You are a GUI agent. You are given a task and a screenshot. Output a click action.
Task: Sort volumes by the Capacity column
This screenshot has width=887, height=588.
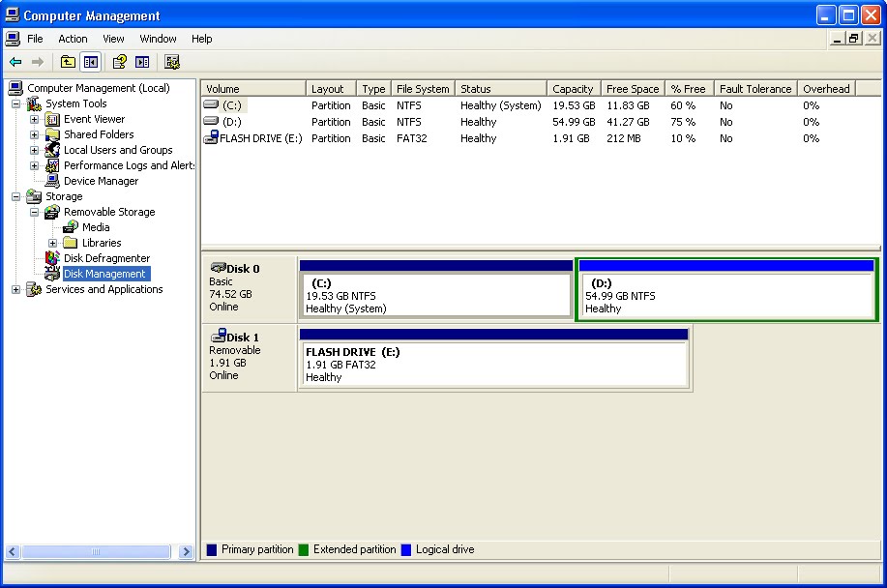point(574,88)
